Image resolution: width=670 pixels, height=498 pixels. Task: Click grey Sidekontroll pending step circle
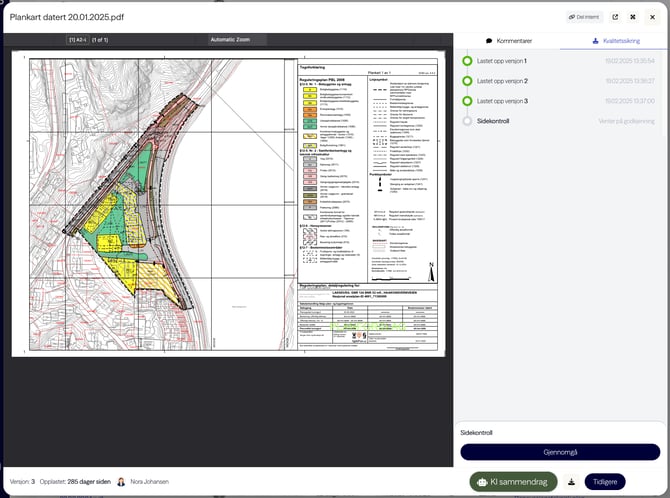tap(467, 121)
